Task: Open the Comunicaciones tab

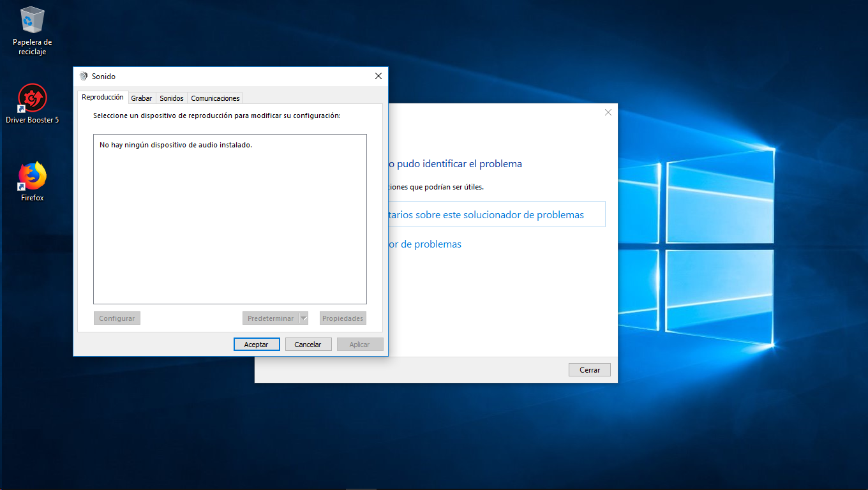Action: point(215,98)
